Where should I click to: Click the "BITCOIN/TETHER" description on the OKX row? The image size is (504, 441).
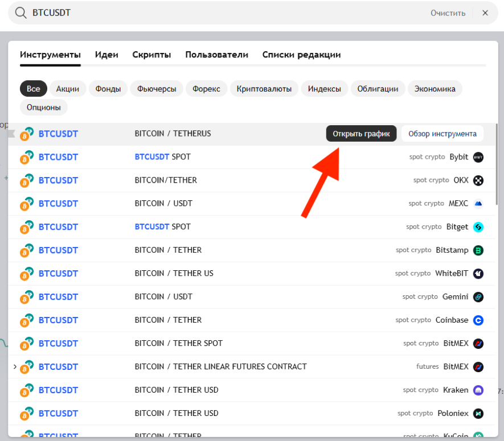click(x=166, y=180)
